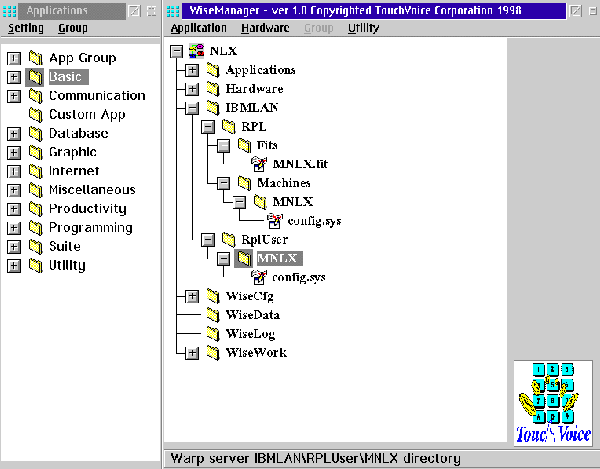Click config.sys file icon under Machines MNLX

coord(275,221)
